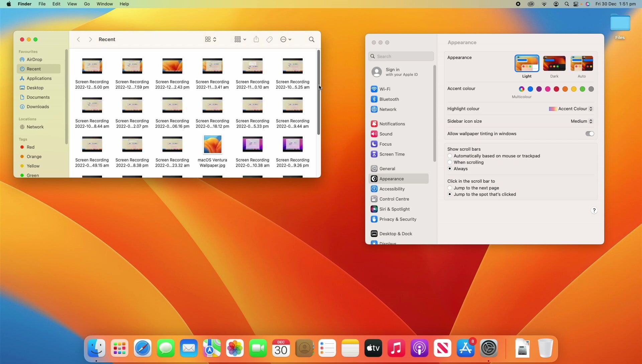
Task: Open the Go menu
Action: 87,4
